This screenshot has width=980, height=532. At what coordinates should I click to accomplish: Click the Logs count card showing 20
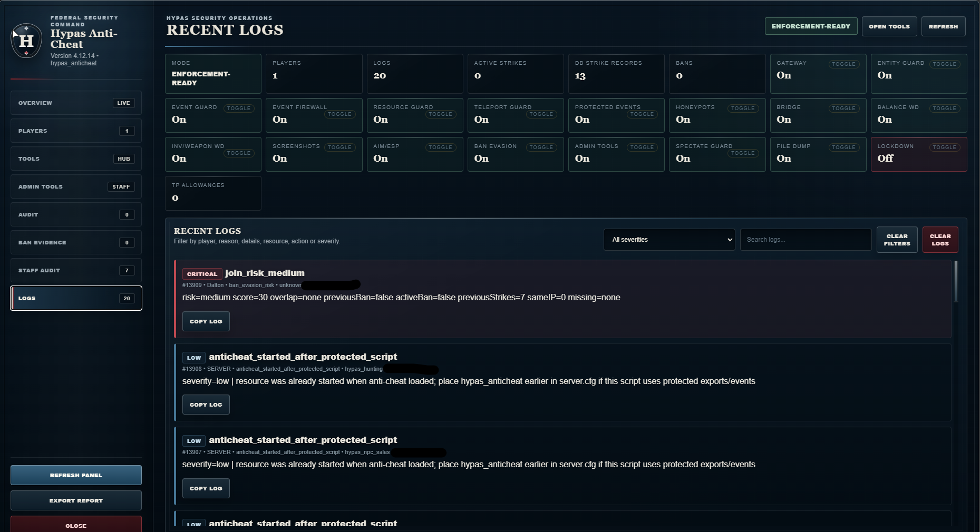pos(414,74)
